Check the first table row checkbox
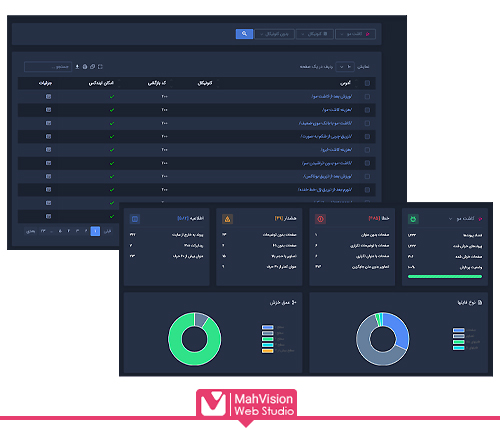This screenshot has width=500, height=430. pyautogui.click(x=367, y=96)
